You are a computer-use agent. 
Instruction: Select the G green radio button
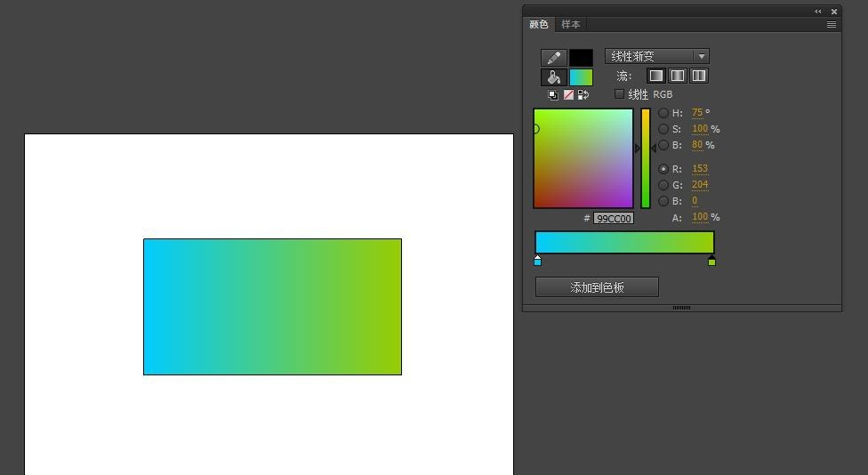point(663,185)
